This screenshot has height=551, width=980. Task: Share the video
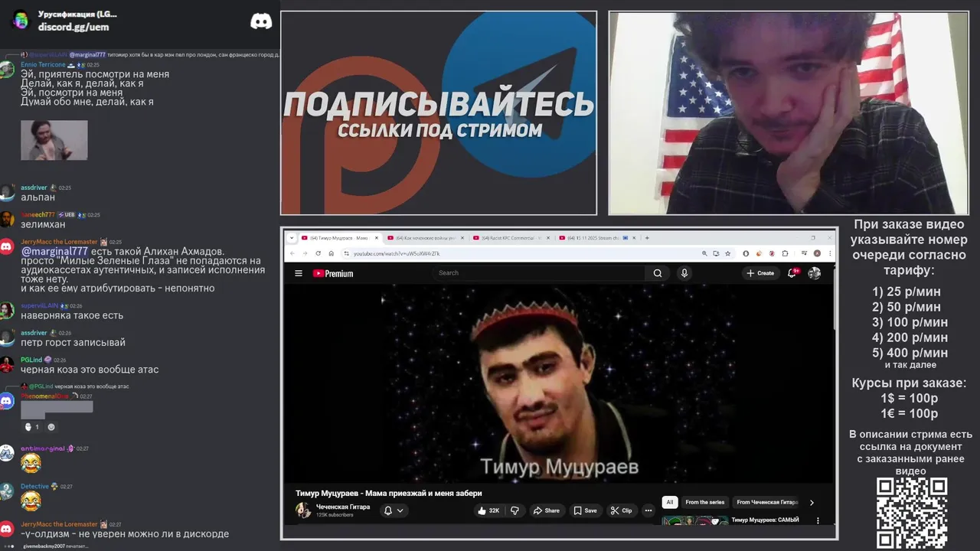[547, 510]
